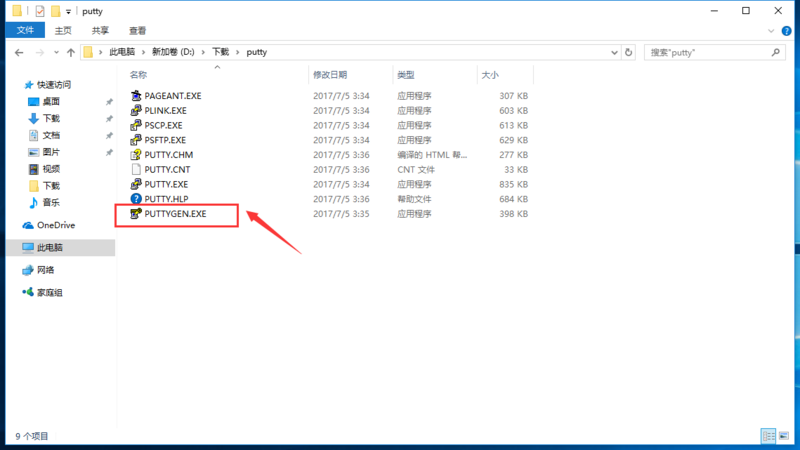
Task: Navigate to 新加卷 (D:) breadcrumb
Action: click(173, 52)
